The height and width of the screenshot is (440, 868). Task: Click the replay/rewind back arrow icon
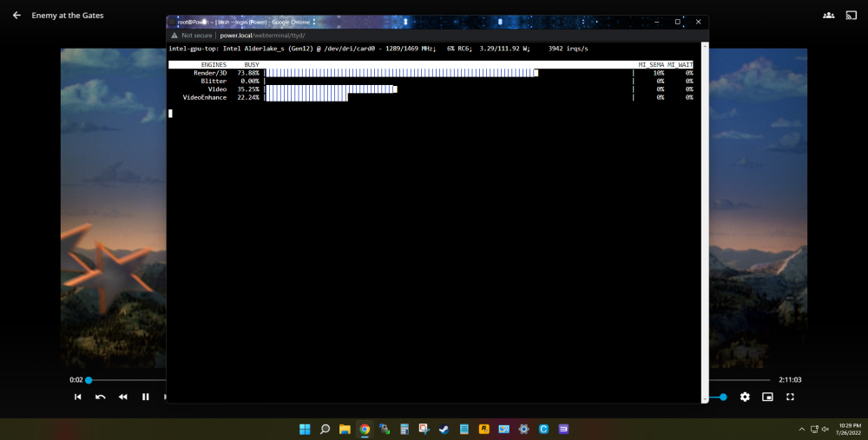pyautogui.click(x=100, y=397)
